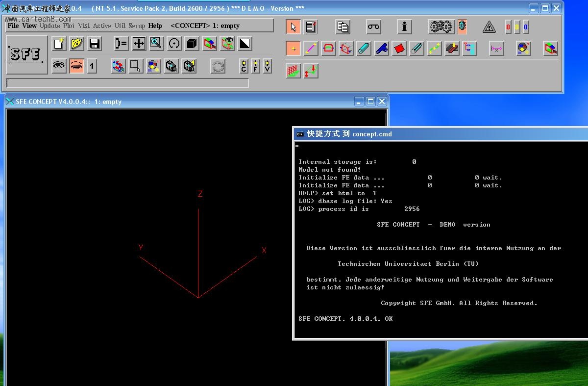Select the zoom magnifier tool

point(156,44)
